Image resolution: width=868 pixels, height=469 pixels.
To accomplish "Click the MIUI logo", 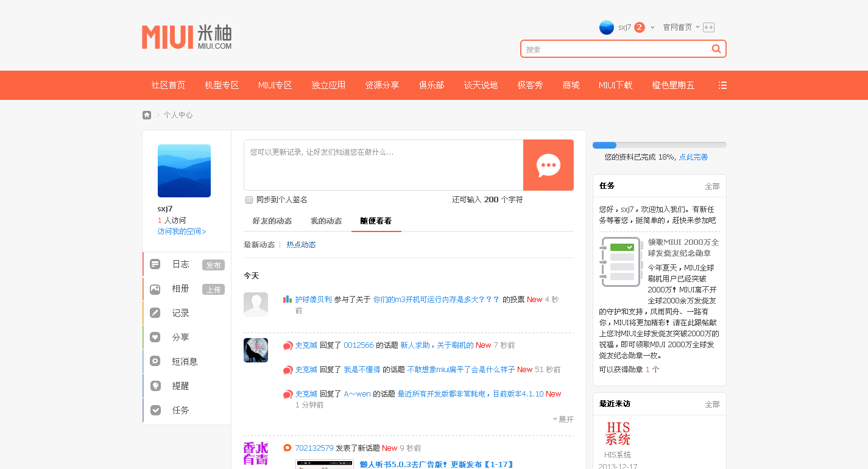I will 186,37.
